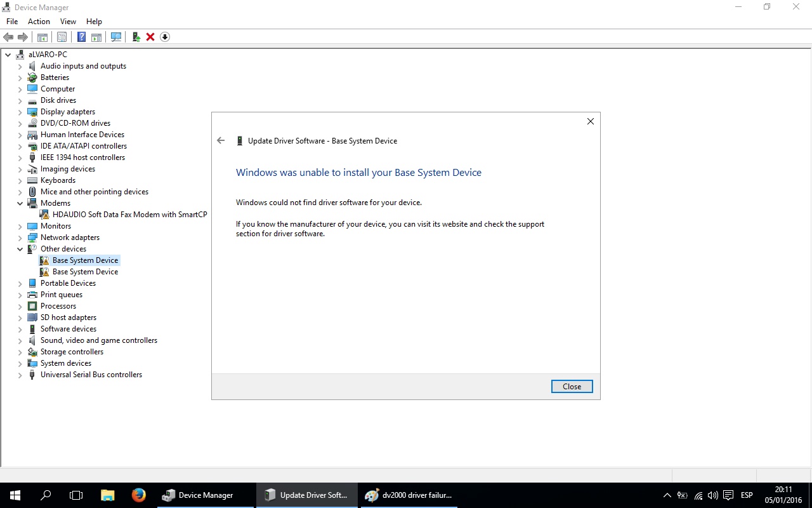Go back using dialog's back arrow
This screenshot has height=508, width=812.
pos(221,140)
